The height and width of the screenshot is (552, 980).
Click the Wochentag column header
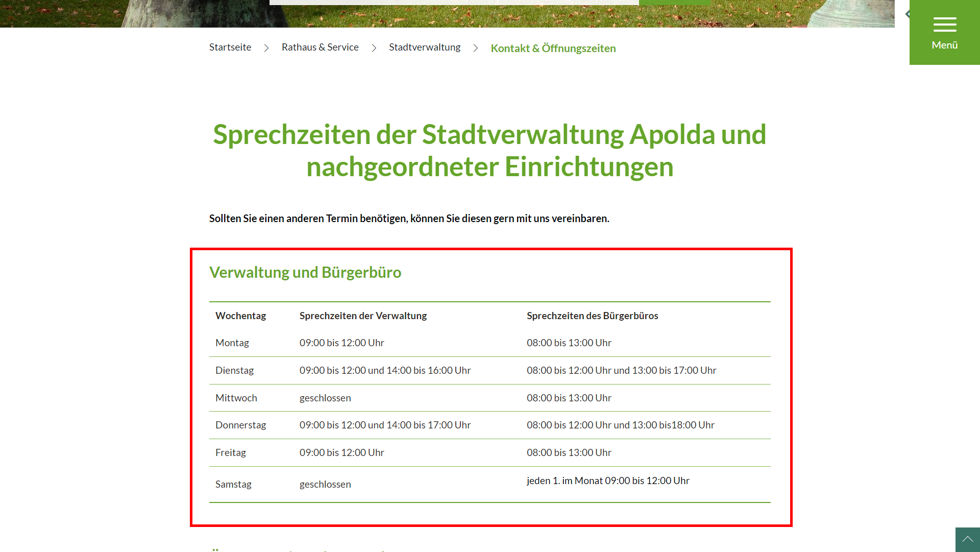pos(240,316)
